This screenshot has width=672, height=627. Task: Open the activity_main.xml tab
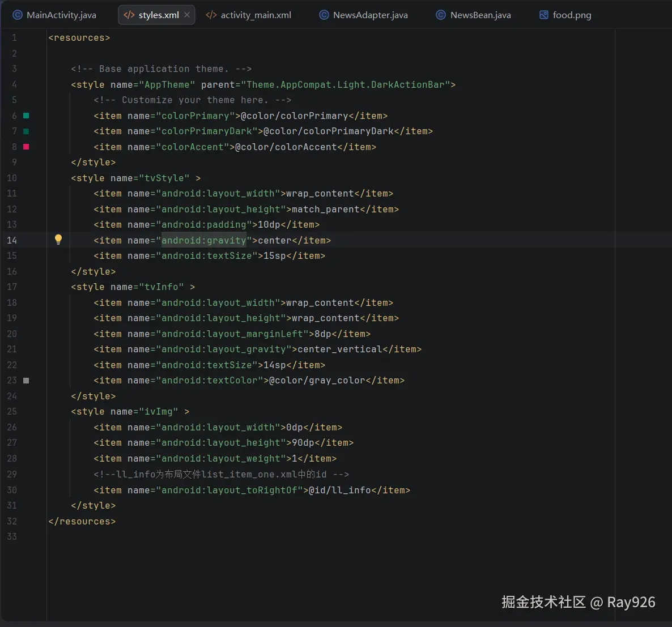click(x=256, y=15)
